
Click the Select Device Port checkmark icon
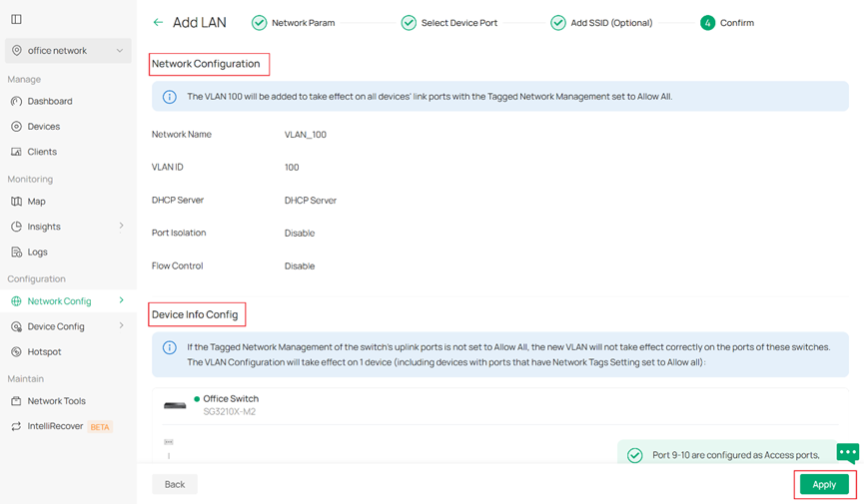409,23
